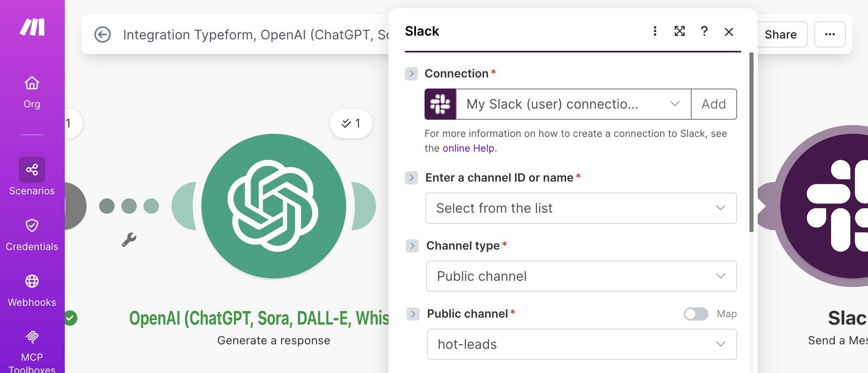868x373 pixels.
Task: Click the Add button next to Slack connection
Action: 714,104
